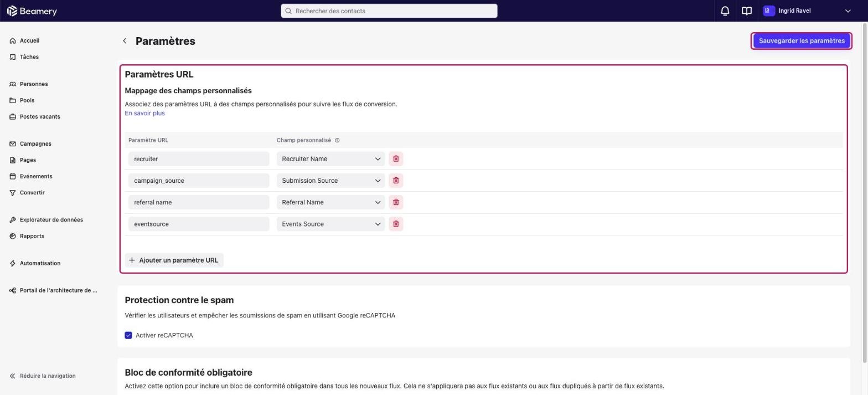Click the Evénements calendar icon
This screenshot has height=395, width=868.
coord(13,177)
